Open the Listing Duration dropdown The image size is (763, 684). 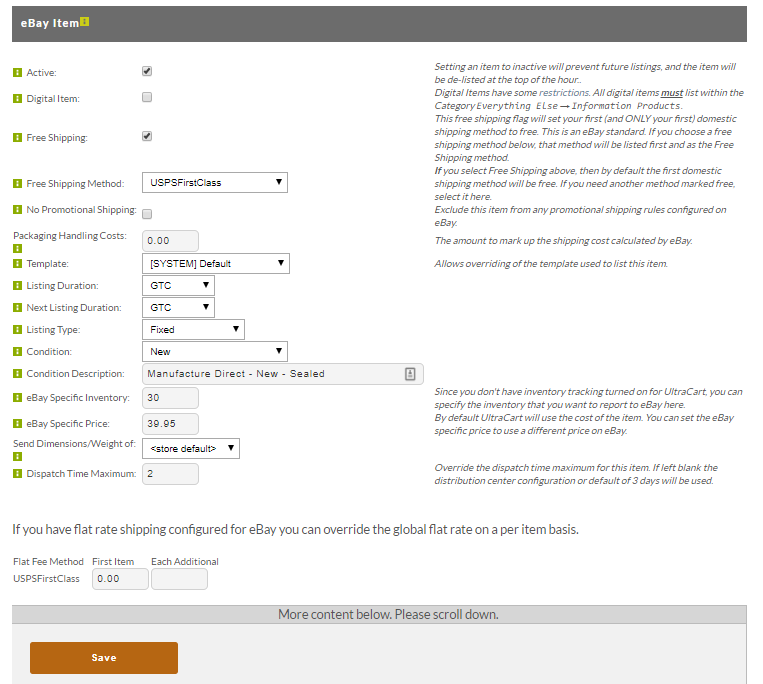pos(178,286)
